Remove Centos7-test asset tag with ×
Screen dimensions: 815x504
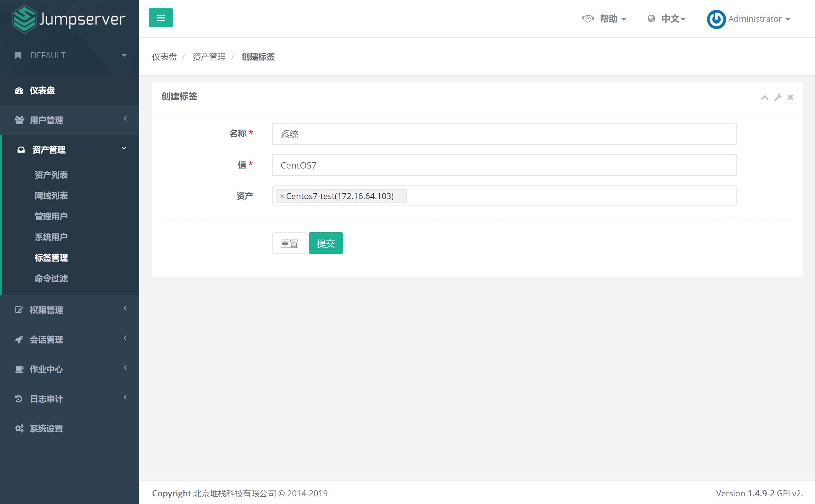[282, 196]
